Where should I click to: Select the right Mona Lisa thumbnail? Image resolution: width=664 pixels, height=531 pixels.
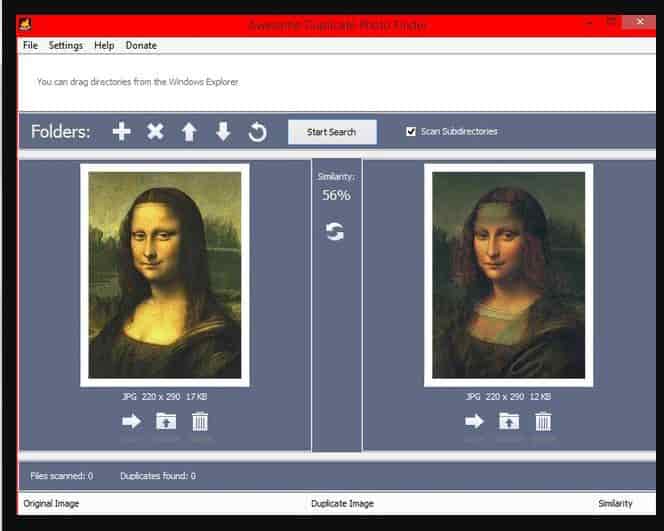point(509,275)
